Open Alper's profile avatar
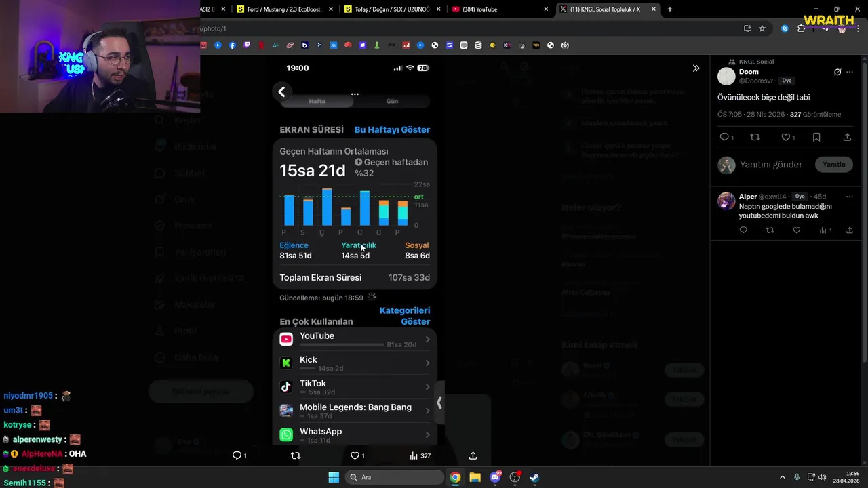The width and height of the screenshot is (868, 488). coord(726,201)
